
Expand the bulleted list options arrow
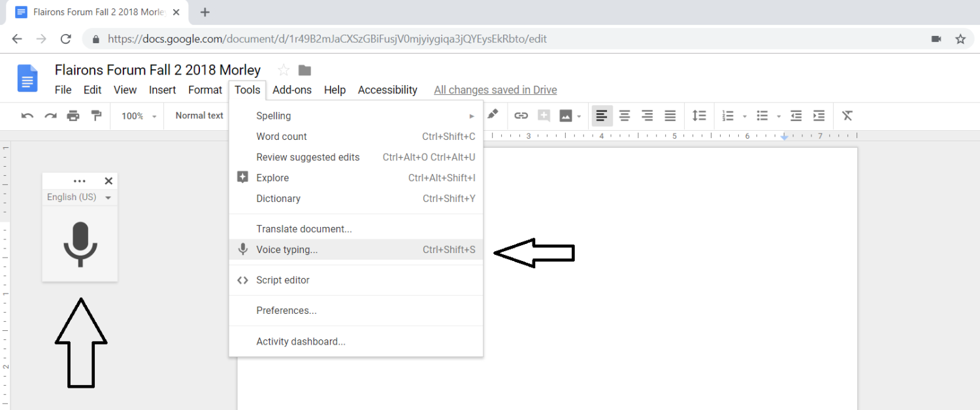tap(779, 116)
